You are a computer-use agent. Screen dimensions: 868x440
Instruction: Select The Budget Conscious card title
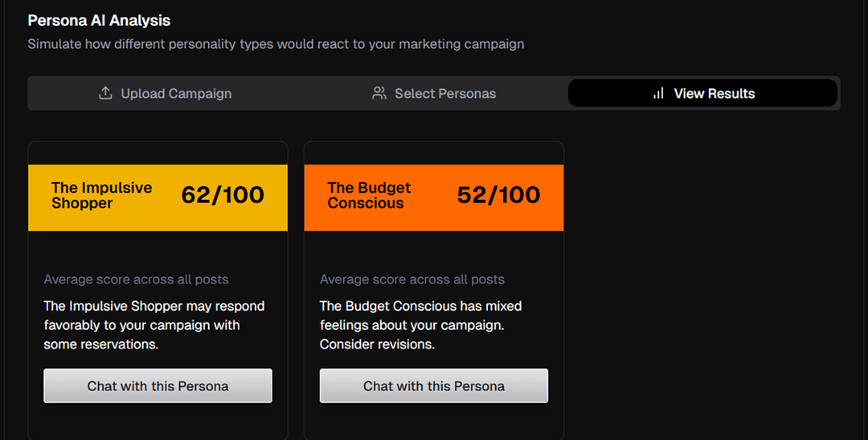click(x=369, y=195)
